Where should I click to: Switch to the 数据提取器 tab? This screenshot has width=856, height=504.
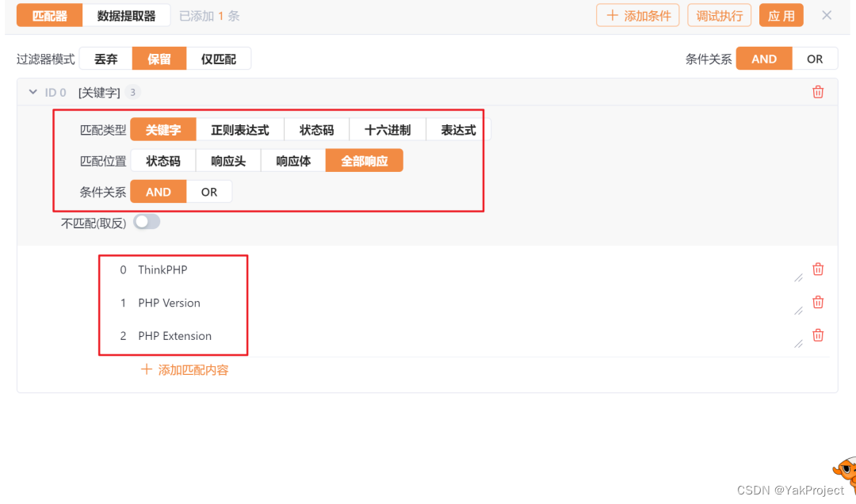pos(126,15)
